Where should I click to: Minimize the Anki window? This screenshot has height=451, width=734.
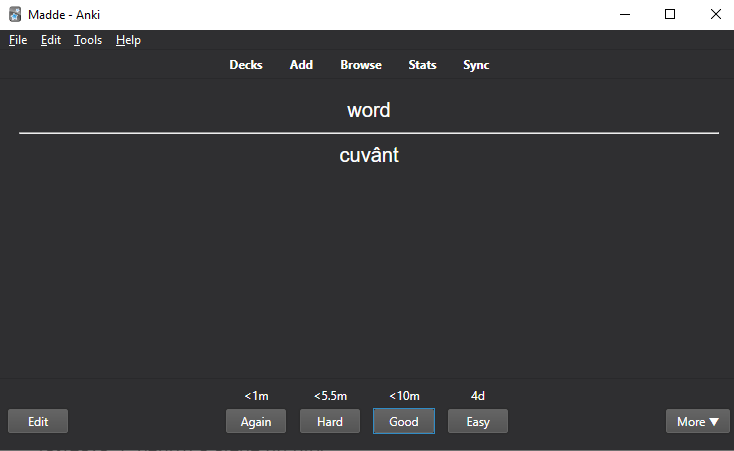(624, 15)
